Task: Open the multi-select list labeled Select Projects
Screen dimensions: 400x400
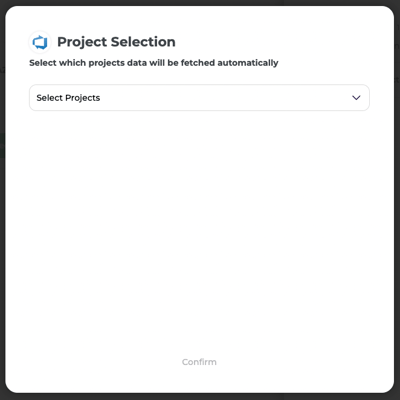Action: [199, 98]
